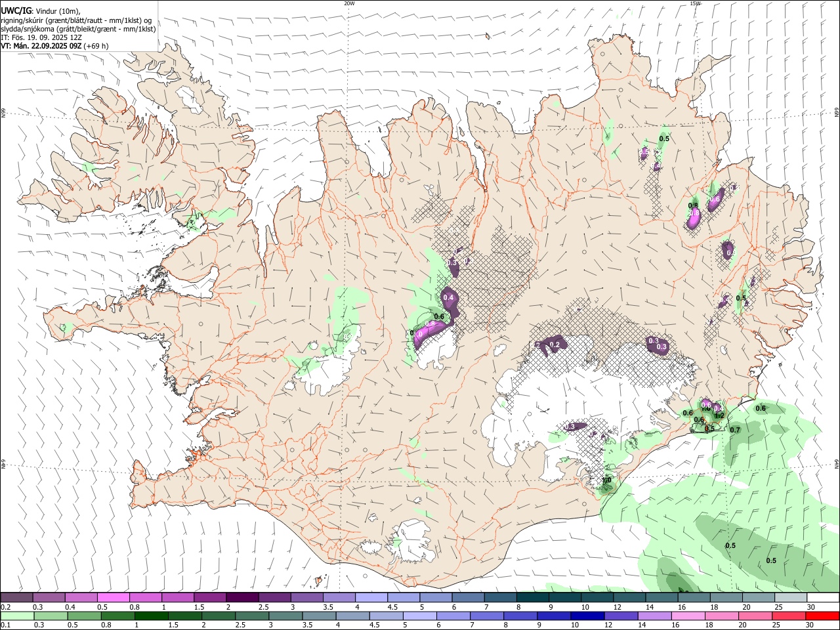The image size is (840, 630).
Task: Click the deep blue rain swatch at 10
Action: [587, 616]
